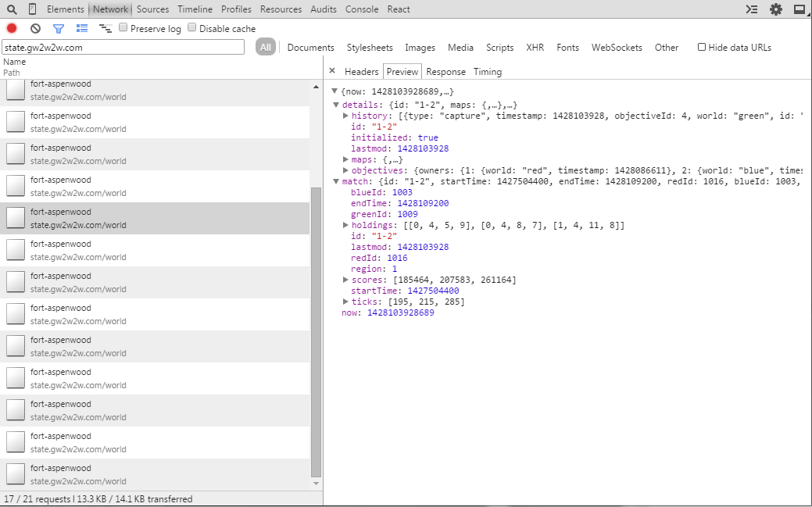812x507 pixels.
Task: Expand the holdings array
Action: click(345, 225)
